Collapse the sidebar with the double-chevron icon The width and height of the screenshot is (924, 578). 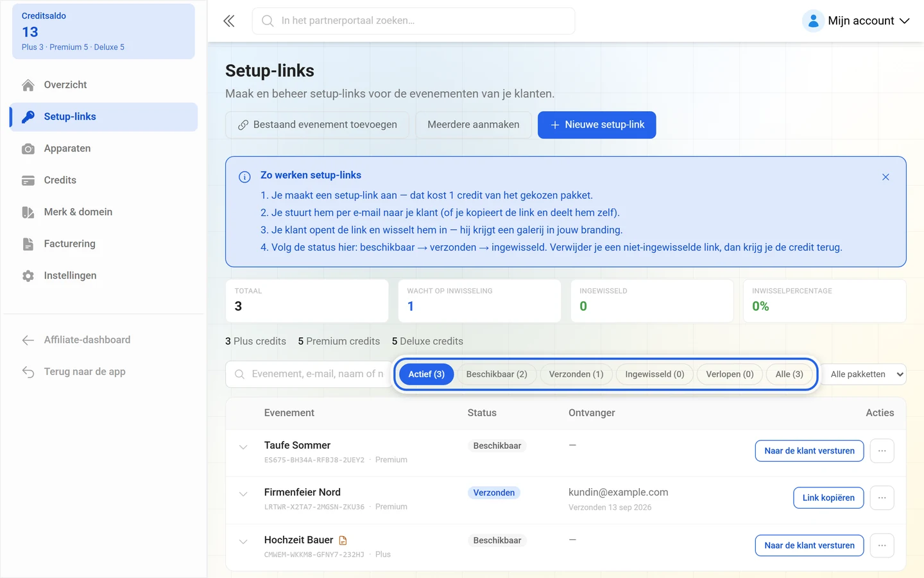(x=229, y=21)
